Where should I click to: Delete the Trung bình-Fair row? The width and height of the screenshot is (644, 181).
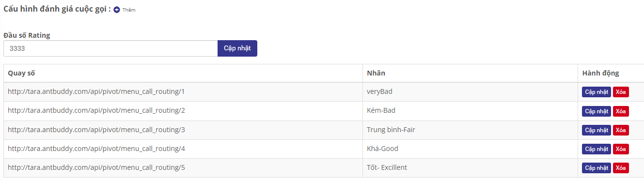(621, 130)
